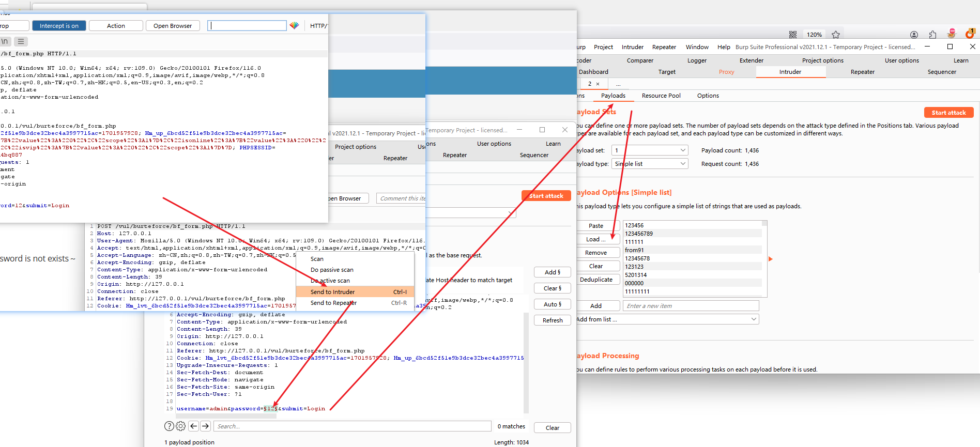The image size is (980, 447).
Task: Click the orange arrow beside payload list
Action: click(770, 259)
